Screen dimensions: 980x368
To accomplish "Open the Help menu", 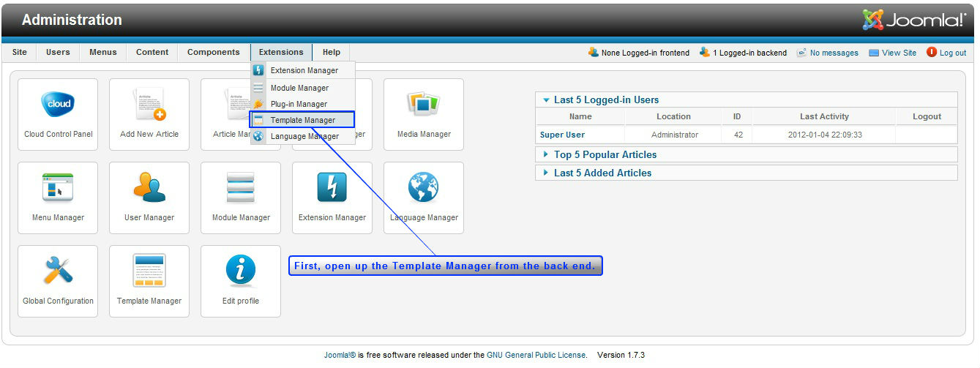I will click(332, 53).
